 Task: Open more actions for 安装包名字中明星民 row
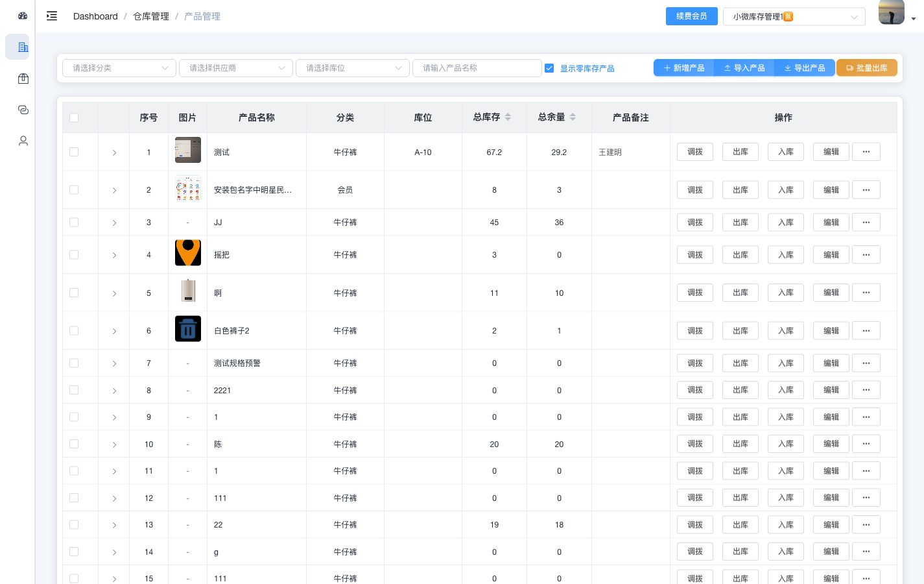(866, 190)
